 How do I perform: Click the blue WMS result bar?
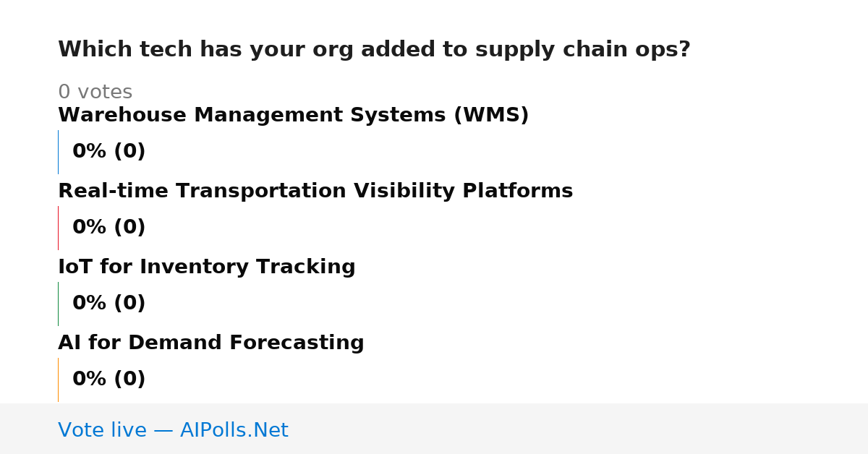coord(58,152)
